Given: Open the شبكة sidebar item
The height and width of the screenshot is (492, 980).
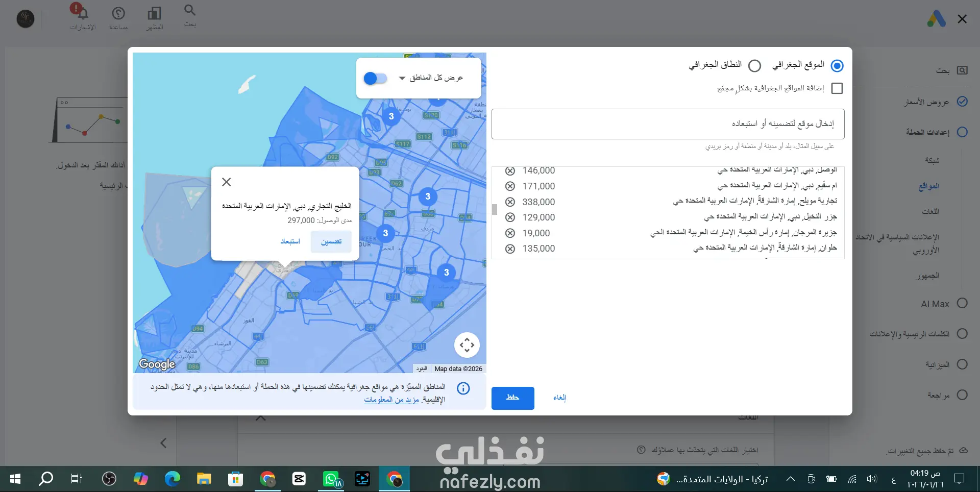Looking at the screenshot, I should 932,160.
